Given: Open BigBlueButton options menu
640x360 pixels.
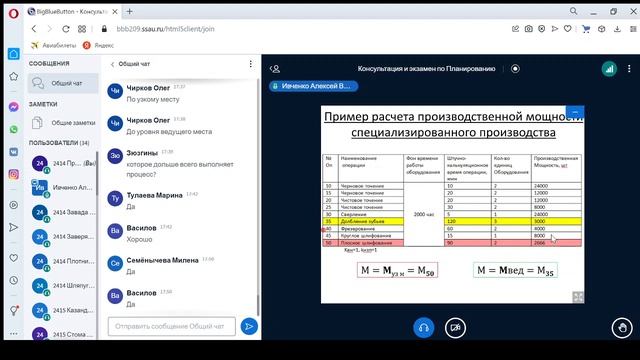Looking at the screenshot, I should (x=629, y=69).
